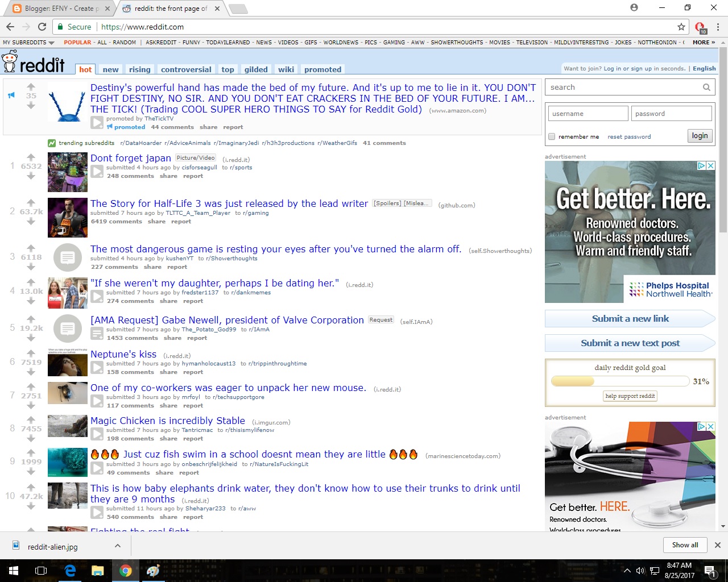Click the page vertical scrollbar

(x=723, y=139)
